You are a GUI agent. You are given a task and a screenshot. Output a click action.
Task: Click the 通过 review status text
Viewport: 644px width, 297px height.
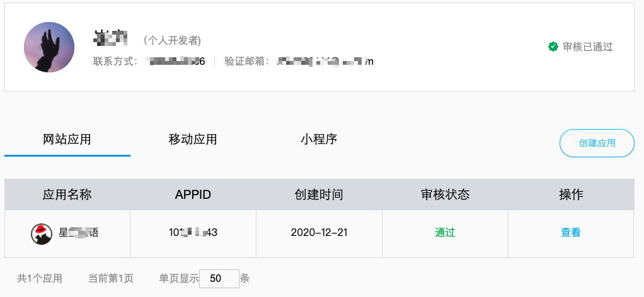[445, 233]
